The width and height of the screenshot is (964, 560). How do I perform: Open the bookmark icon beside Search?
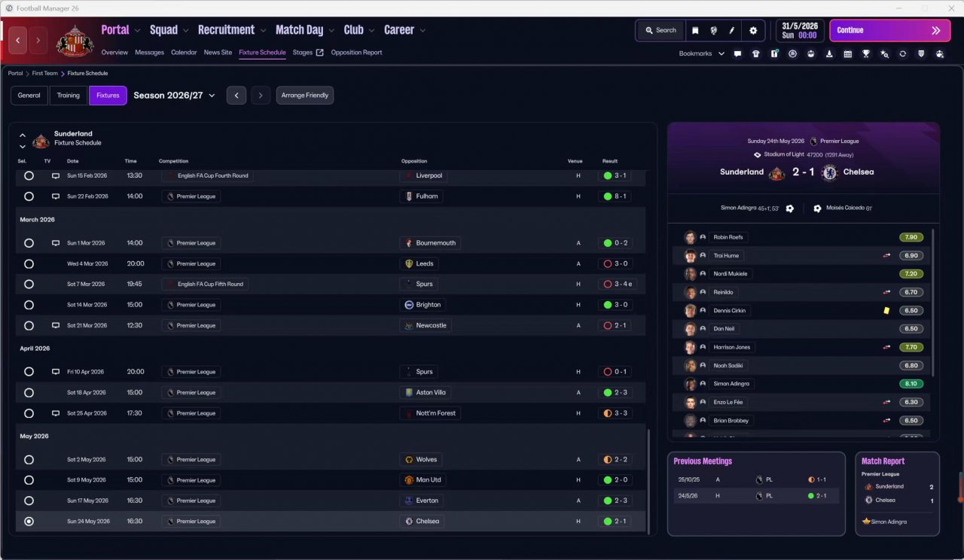pos(695,30)
